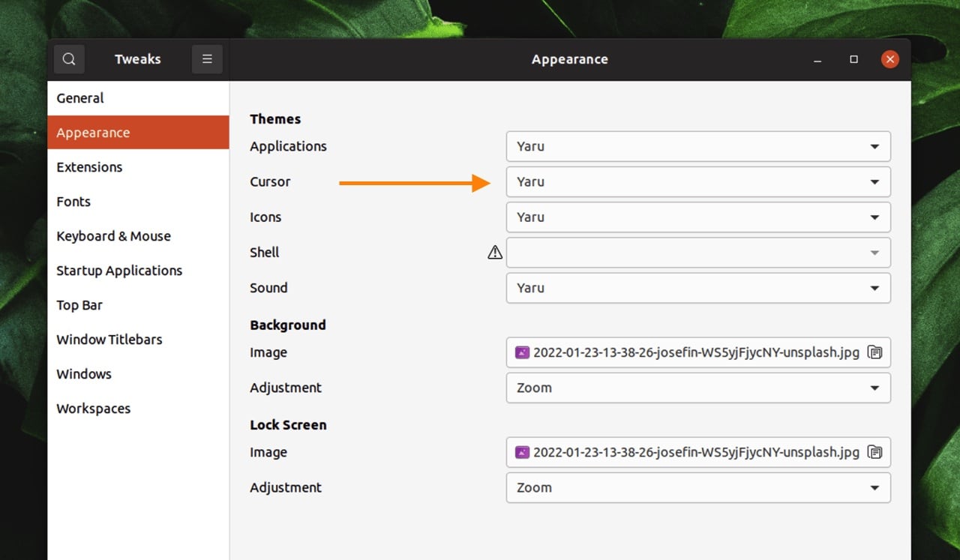Choose a new Background image file
Image resolution: width=960 pixels, height=560 pixels.
[x=698, y=352]
